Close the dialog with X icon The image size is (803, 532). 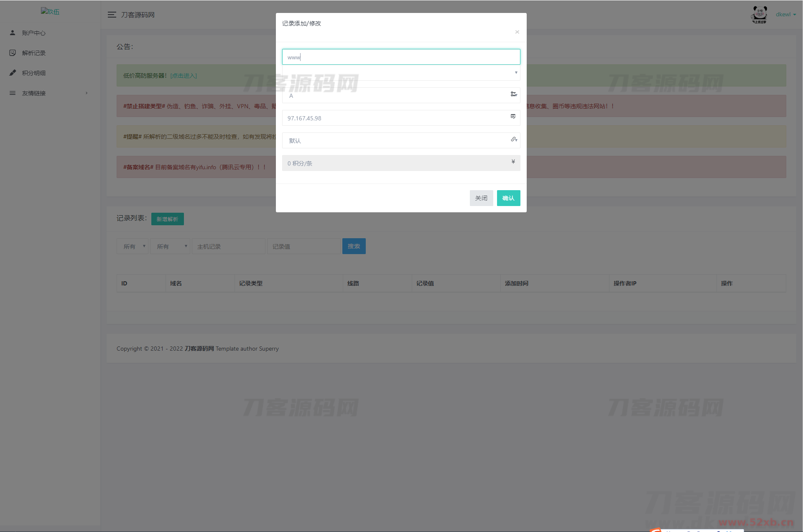[517, 32]
